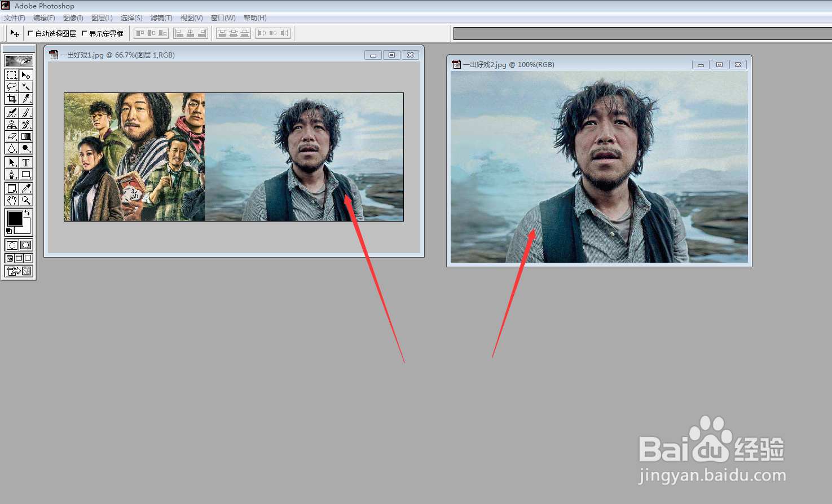Select the Eyedropper tool
The width and height of the screenshot is (832, 504).
pos(26,188)
